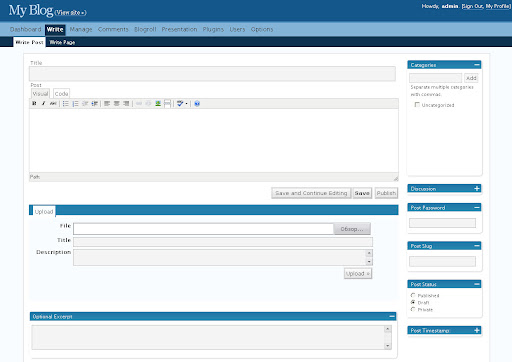Run the spellchecker tool
The height and width of the screenshot is (362, 512).
(x=180, y=104)
